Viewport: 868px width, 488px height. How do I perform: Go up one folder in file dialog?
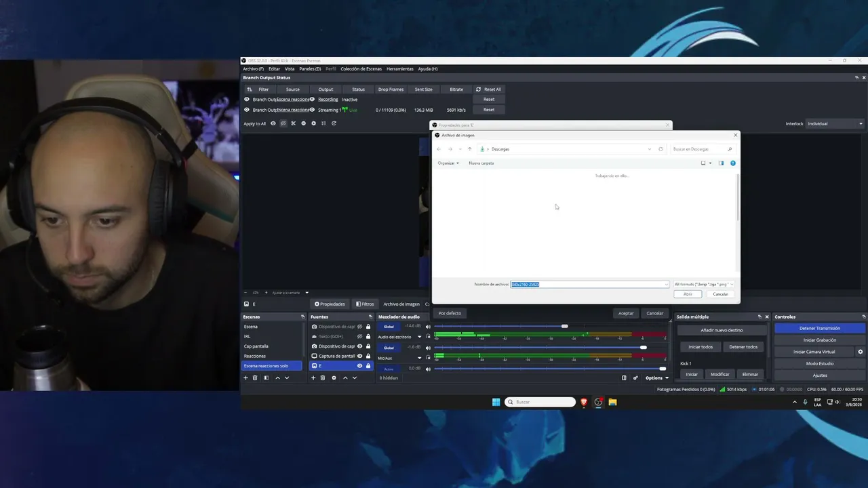(469, 149)
